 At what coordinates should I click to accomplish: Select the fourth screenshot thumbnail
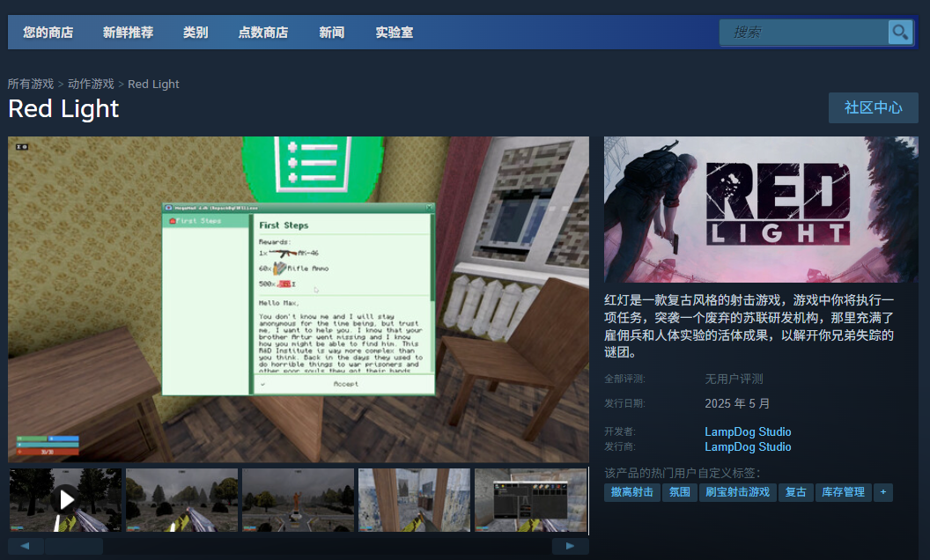tap(414, 499)
